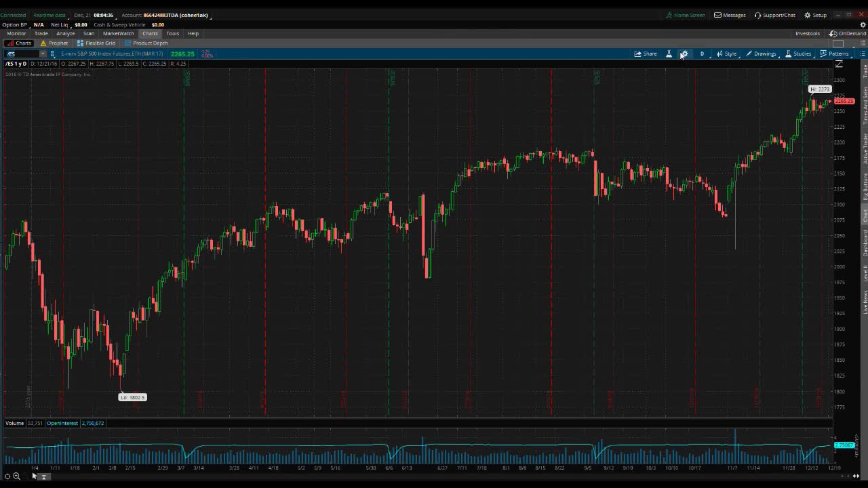Open the Active Trader sidebar panel
The image size is (868, 488).
point(865,148)
